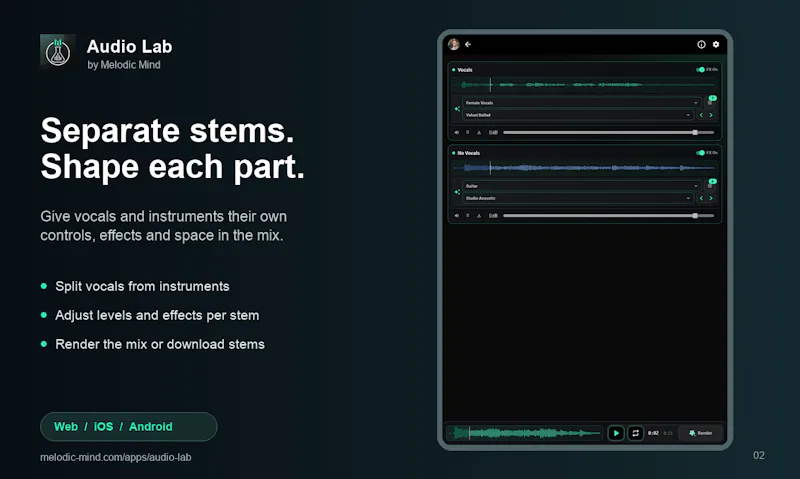Solo the Vocals stem with S button
This screenshot has width=800, height=479.
point(467,132)
